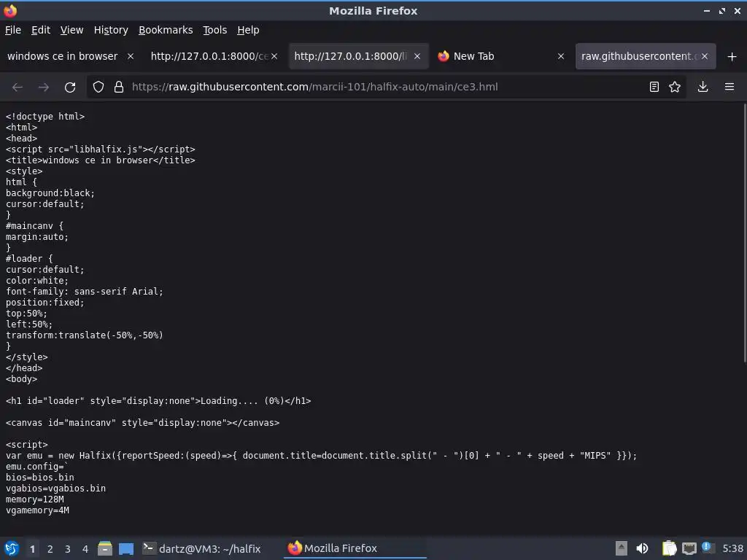
Task: Open the Edit menu
Action: coord(41,30)
